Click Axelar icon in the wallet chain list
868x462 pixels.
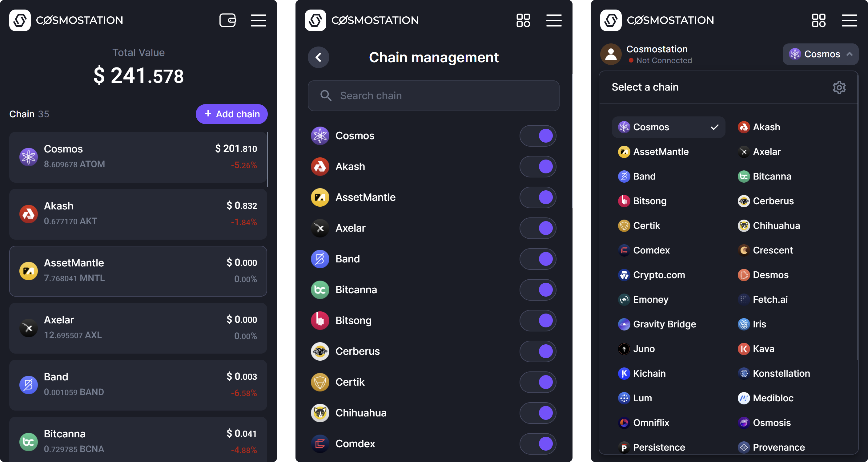pyautogui.click(x=28, y=328)
